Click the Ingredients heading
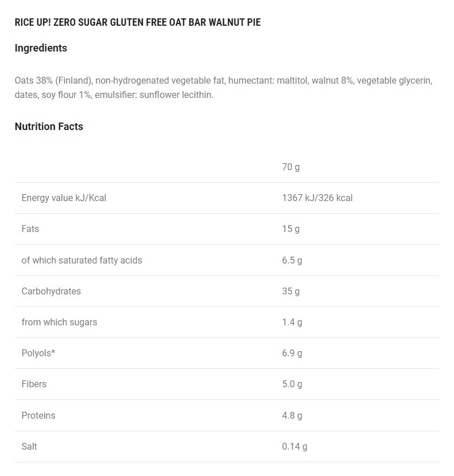The width and height of the screenshot is (454, 476). [x=41, y=48]
